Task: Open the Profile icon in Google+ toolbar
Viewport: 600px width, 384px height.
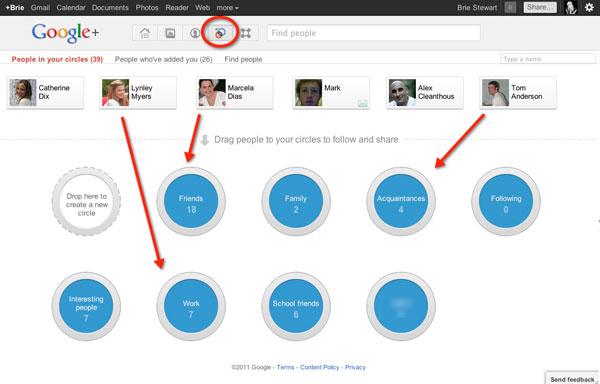Action: tap(195, 33)
